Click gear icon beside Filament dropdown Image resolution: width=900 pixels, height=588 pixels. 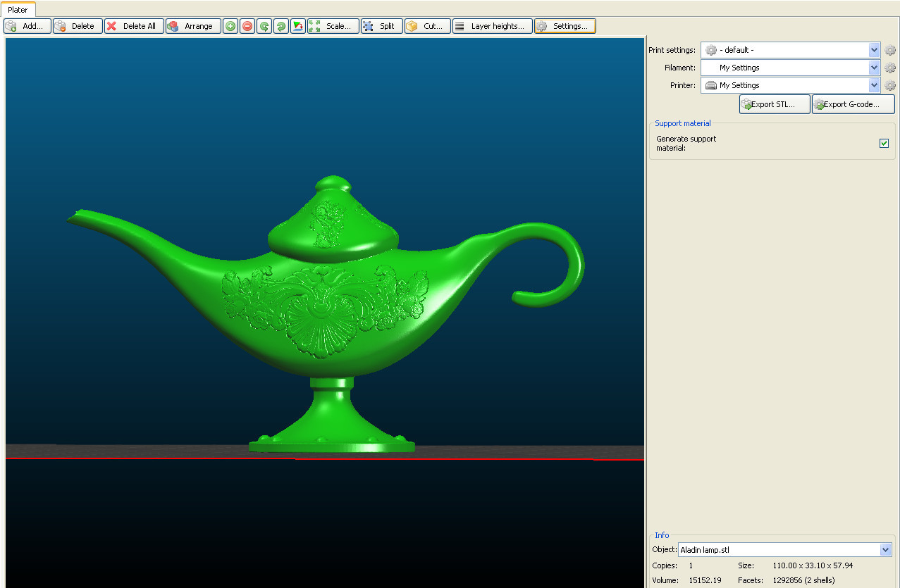tap(890, 68)
